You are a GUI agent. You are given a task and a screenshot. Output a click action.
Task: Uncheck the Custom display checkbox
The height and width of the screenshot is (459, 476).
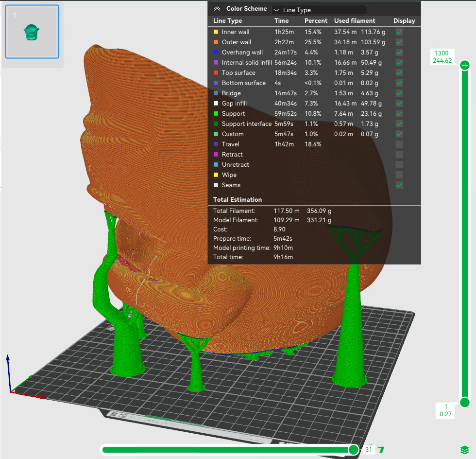point(399,134)
